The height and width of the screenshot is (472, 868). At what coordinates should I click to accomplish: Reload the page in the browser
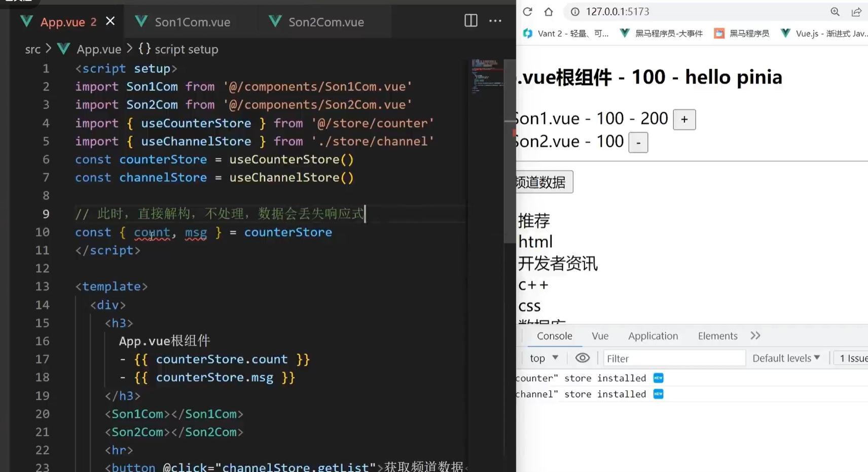click(528, 11)
